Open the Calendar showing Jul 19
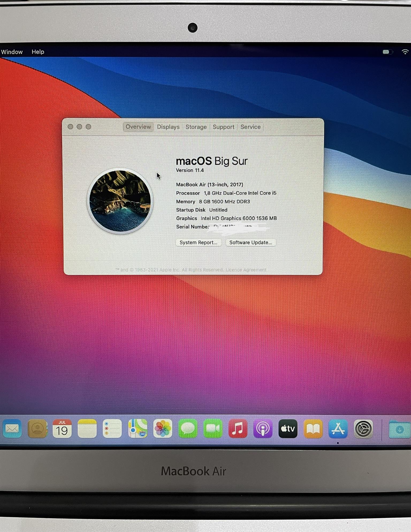 pos(62,429)
